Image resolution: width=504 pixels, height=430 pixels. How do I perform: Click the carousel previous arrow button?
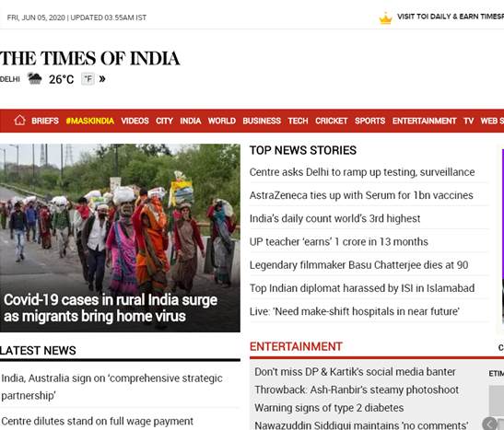tap(489, 424)
